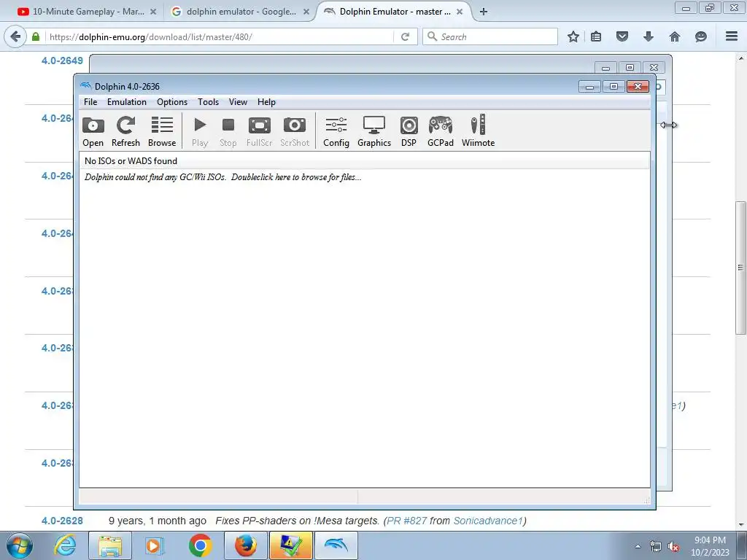The width and height of the screenshot is (747, 560).
Task: Click the muted volume tray icon
Action: click(x=673, y=547)
